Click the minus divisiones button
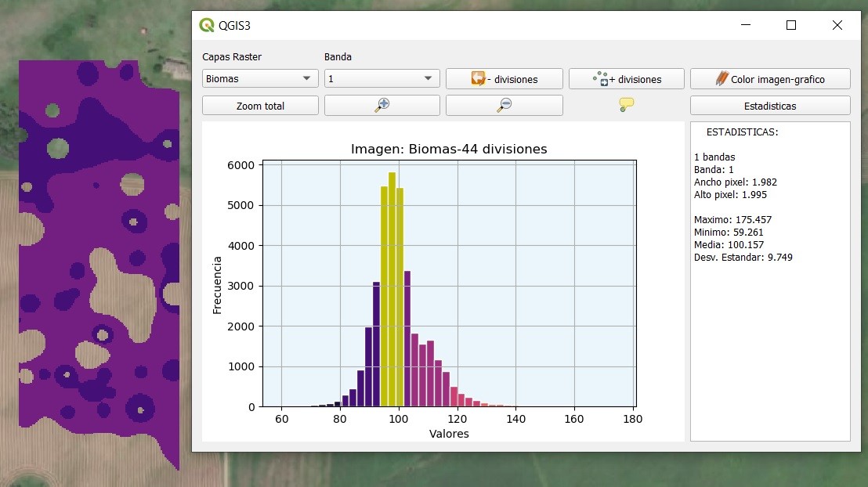 tap(505, 78)
